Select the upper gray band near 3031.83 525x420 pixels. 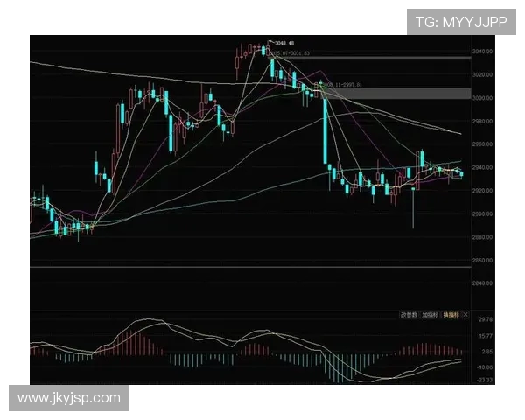click(394, 58)
